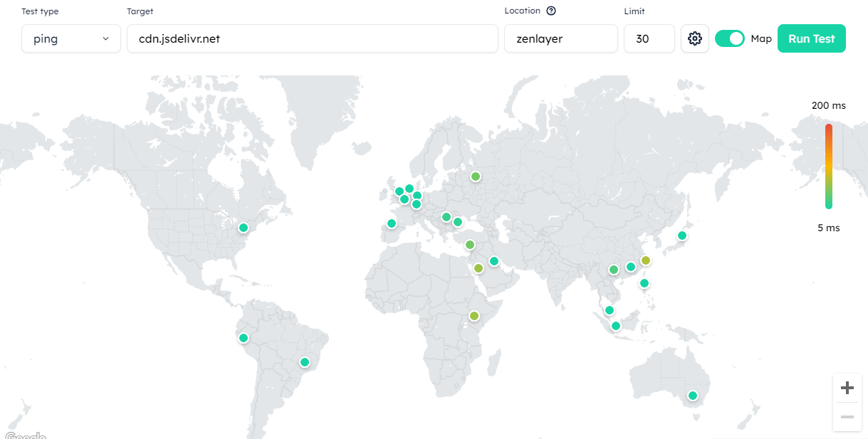Select the probe marker on the US east coast
The image size is (868, 439).
tap(243, 228)
